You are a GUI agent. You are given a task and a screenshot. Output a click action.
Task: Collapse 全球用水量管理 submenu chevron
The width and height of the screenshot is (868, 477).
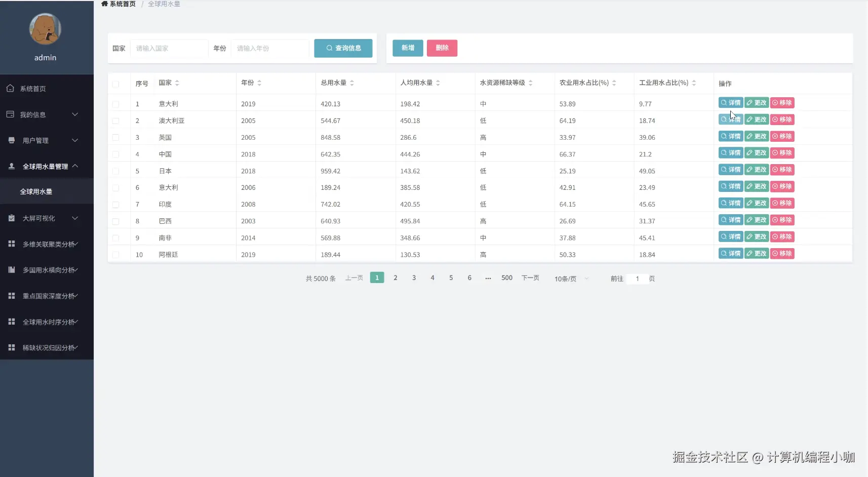(75, 166)
